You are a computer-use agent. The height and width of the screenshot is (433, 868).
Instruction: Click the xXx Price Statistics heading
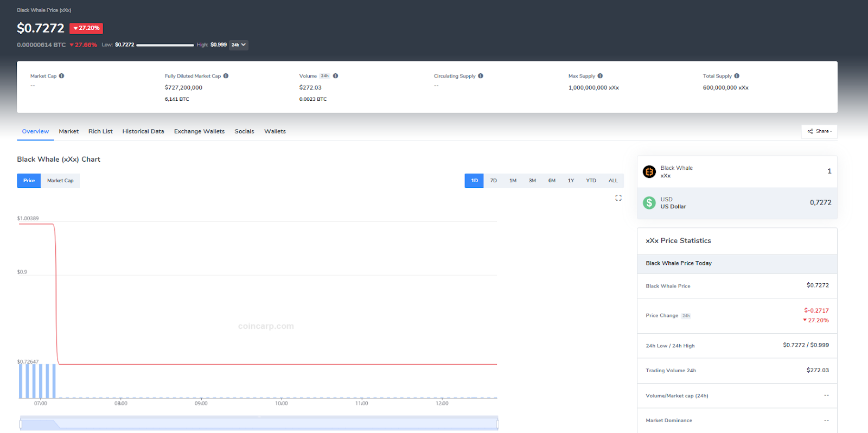(678, 240)
